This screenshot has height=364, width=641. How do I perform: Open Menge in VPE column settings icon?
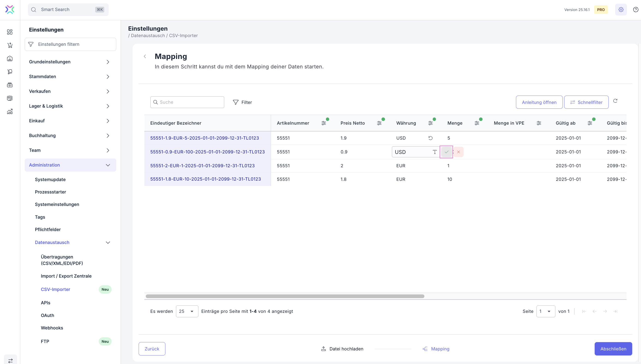click(x=539, y=123)
